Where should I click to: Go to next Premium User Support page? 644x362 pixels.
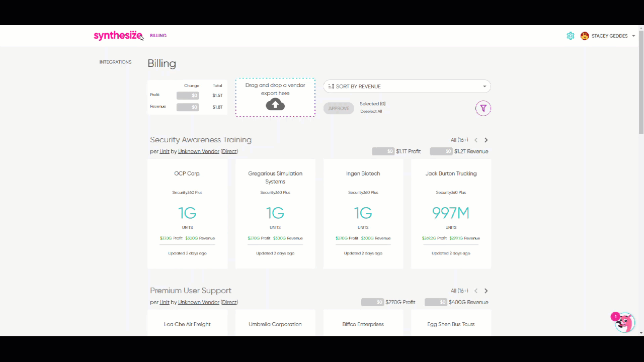pos(486,291)
